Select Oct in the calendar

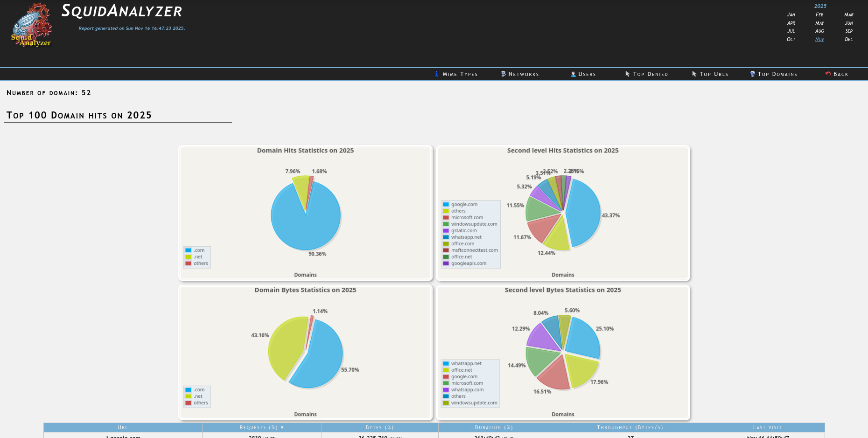[x=791, y=40]
